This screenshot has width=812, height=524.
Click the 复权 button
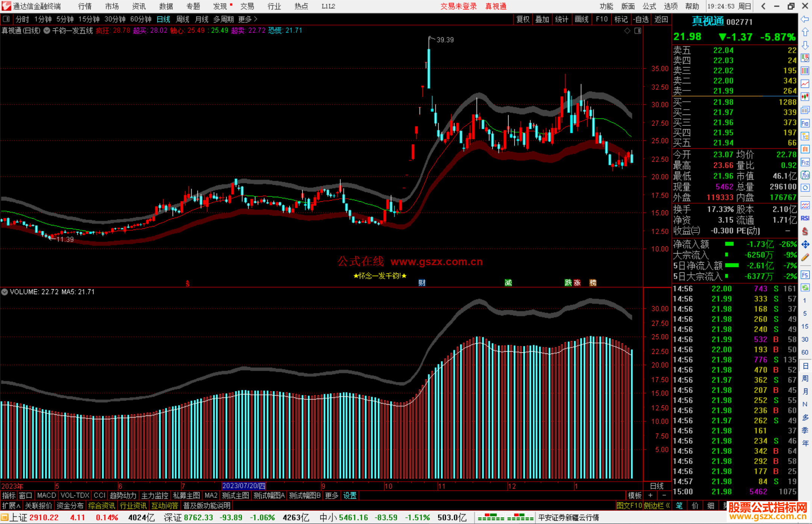(523, 19)
